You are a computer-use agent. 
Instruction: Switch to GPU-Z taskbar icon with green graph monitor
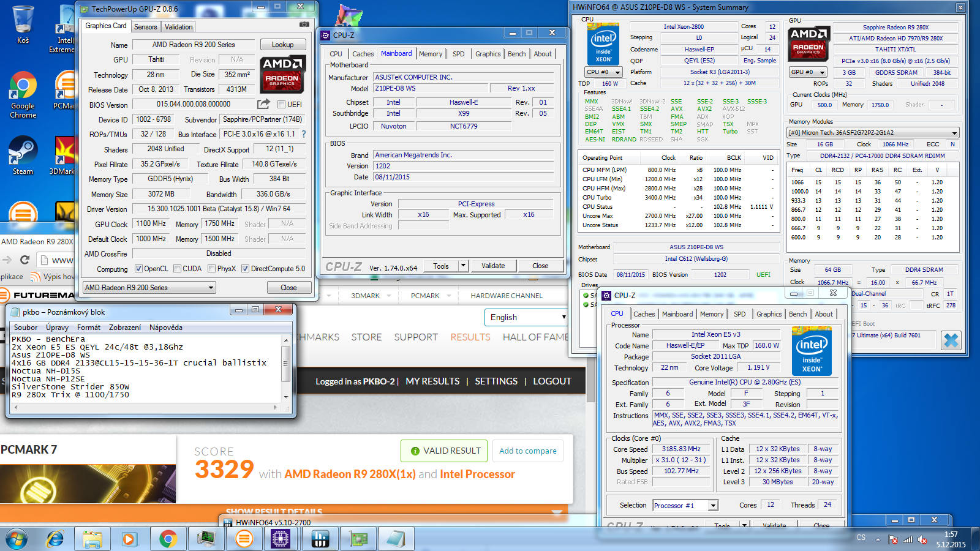[x=205, y=539]
